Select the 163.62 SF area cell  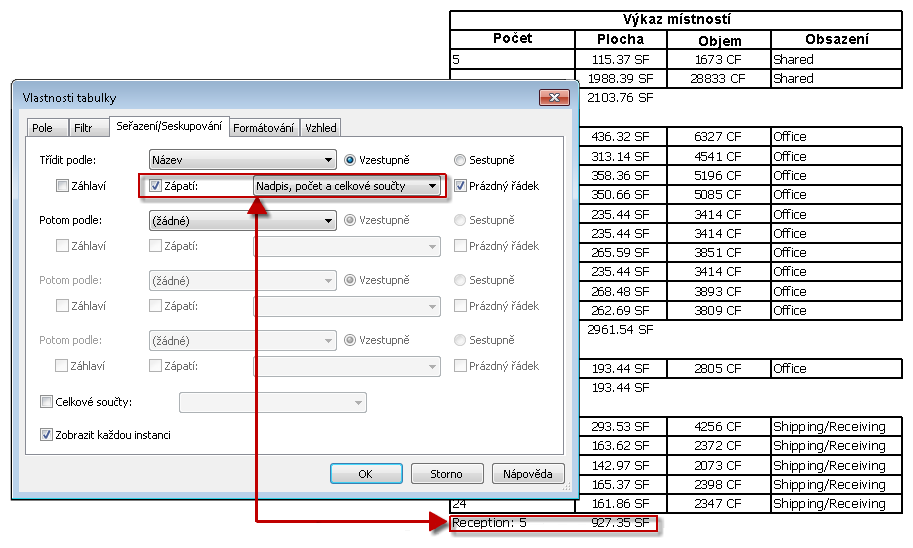[621, 446]
